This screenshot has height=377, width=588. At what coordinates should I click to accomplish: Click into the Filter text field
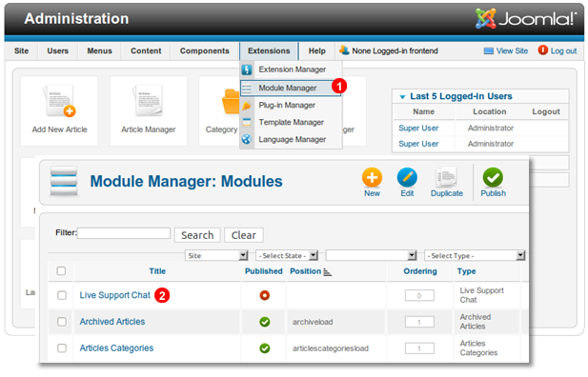point(124,233)
